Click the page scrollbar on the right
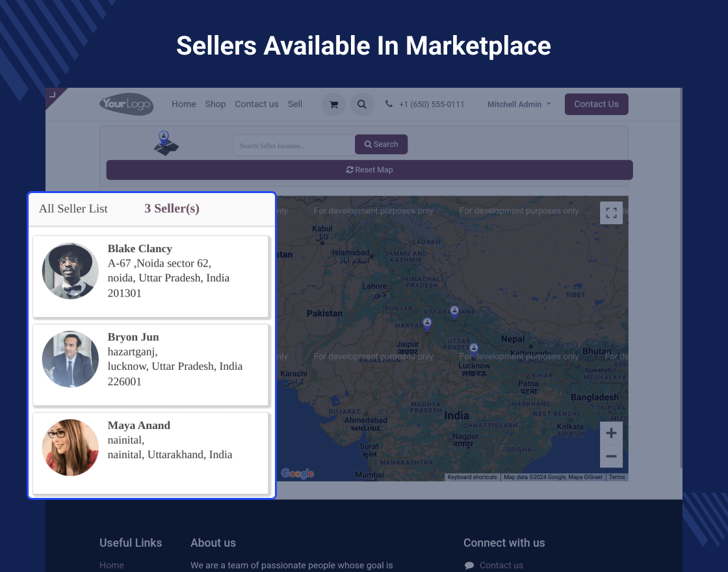Image resolution: width=728 pixels, height=572 pixels. (681, 279)
